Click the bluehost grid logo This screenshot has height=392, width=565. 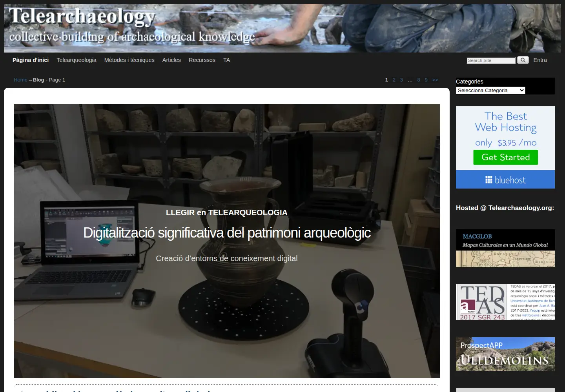pyautogui.click(x=488, y=180)
